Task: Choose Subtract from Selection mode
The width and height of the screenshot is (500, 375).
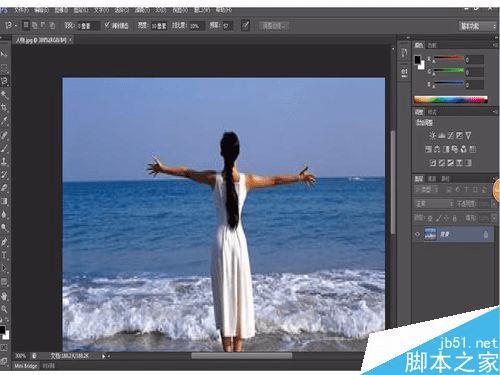Action: pos(43,25)
